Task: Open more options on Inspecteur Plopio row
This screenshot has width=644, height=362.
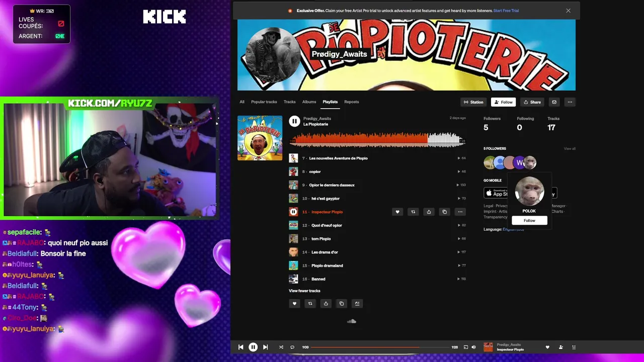Action: (x=460, y=212)
